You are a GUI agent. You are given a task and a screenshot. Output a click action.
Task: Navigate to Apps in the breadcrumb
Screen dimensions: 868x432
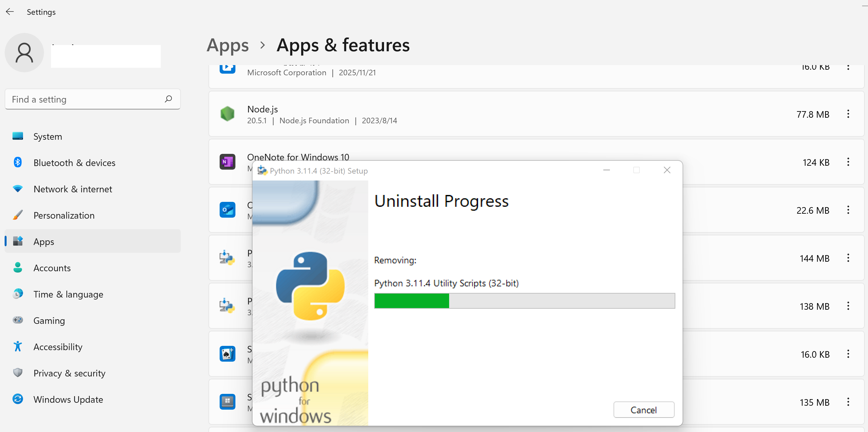[228, 45]
